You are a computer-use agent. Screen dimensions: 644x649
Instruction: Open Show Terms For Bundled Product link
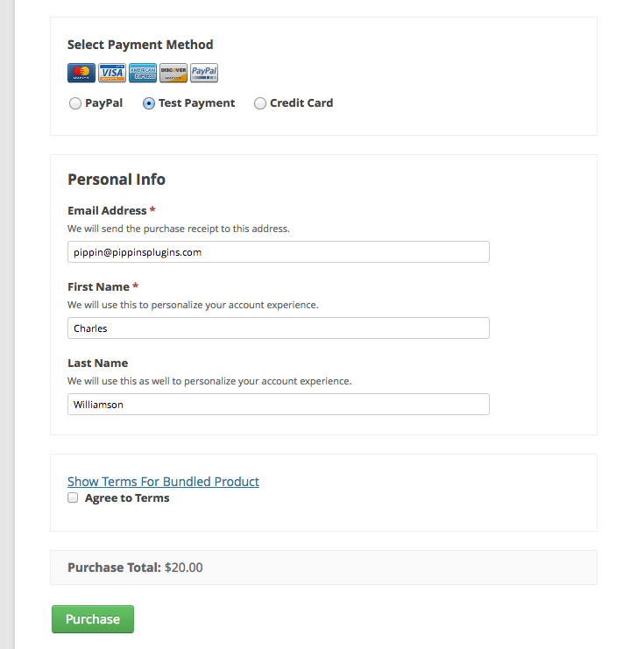click(163, 482)
